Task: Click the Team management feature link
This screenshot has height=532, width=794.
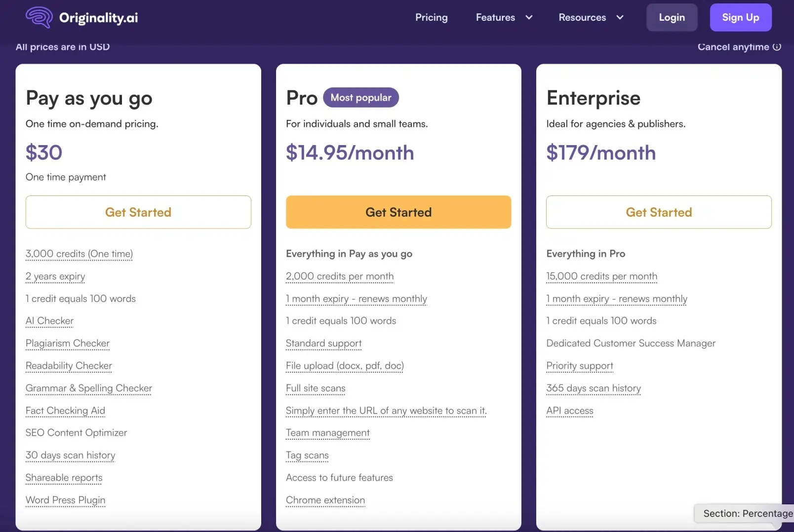Action: tap(327, 433)
